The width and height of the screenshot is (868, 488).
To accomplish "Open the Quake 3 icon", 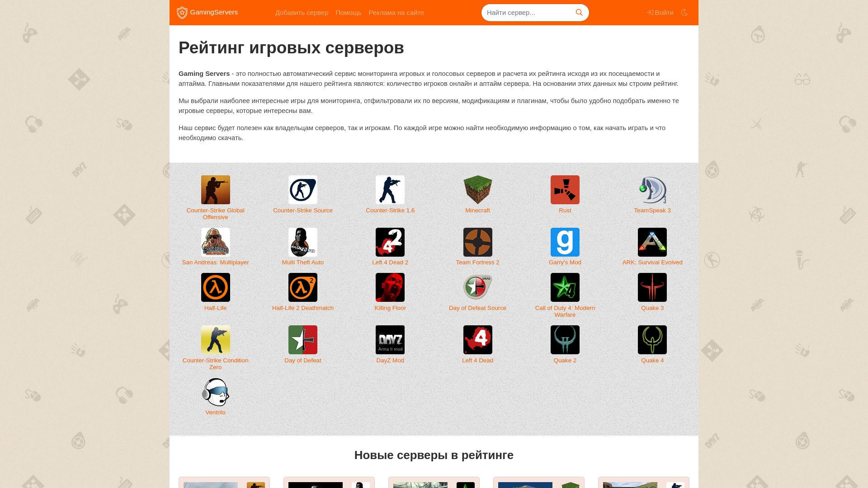I will [x=652, y=287].
